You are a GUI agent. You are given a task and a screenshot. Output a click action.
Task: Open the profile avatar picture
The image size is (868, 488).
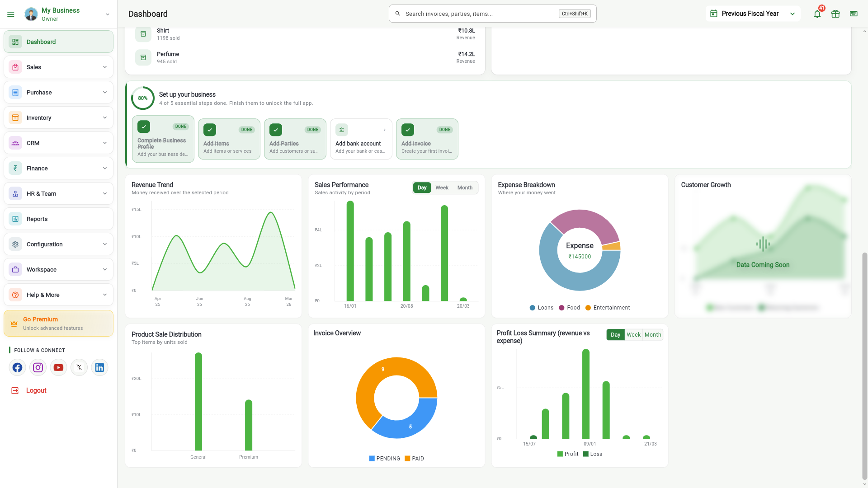point(31,14)
